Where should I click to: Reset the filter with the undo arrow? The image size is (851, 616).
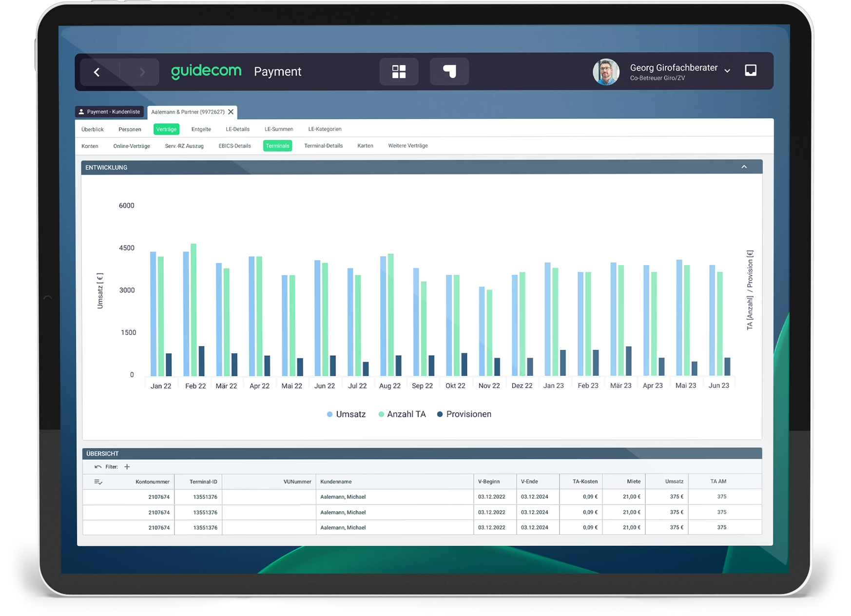click(98, 467)
